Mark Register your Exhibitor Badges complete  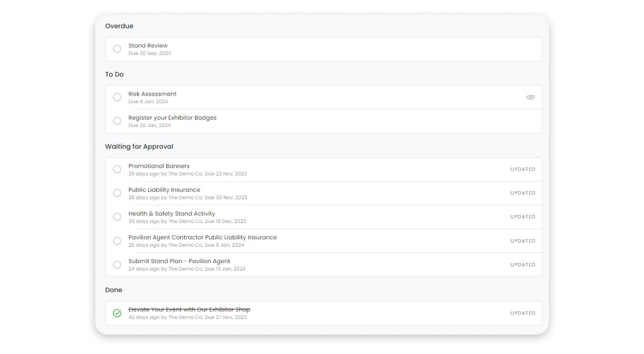[117, 121]
